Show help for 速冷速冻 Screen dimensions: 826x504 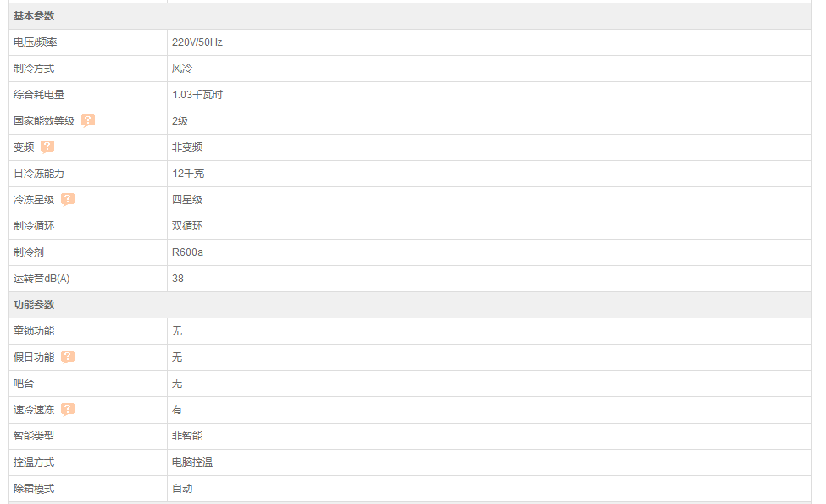point(68,410)
